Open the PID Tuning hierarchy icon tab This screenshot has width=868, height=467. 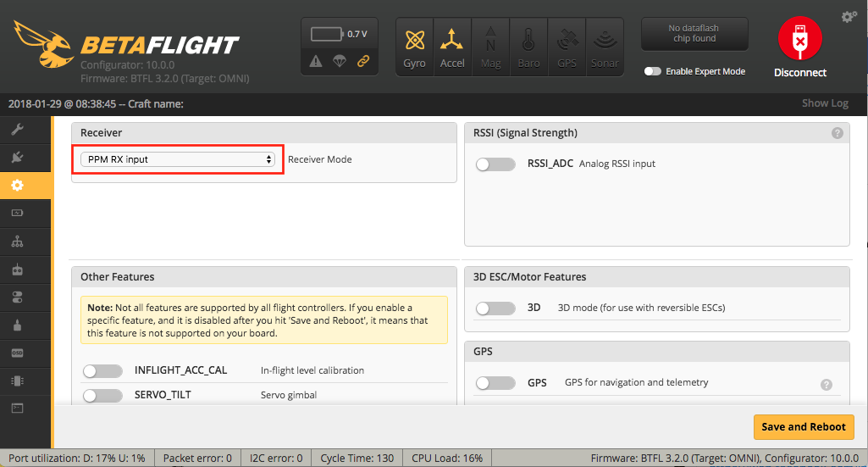(x=17, y=242)
